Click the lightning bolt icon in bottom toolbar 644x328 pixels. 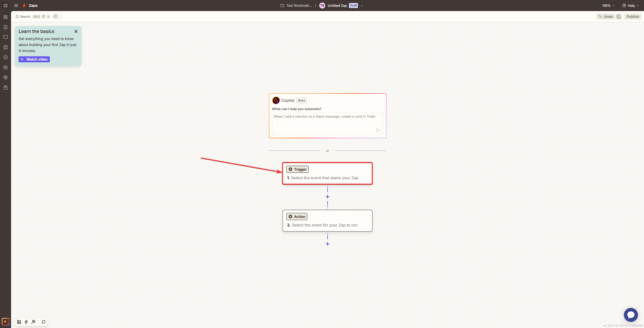point(26,322)
